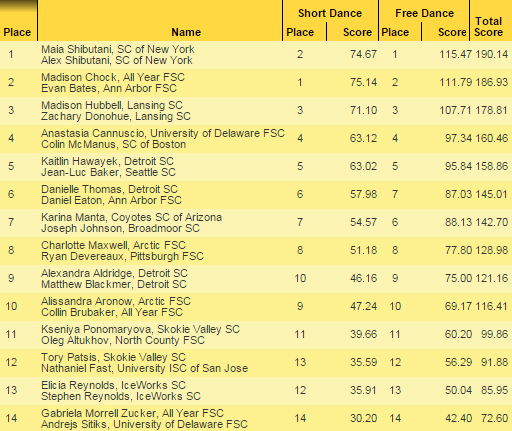Click short dance score 63.12
512x431 pixels.
point(363,138)
